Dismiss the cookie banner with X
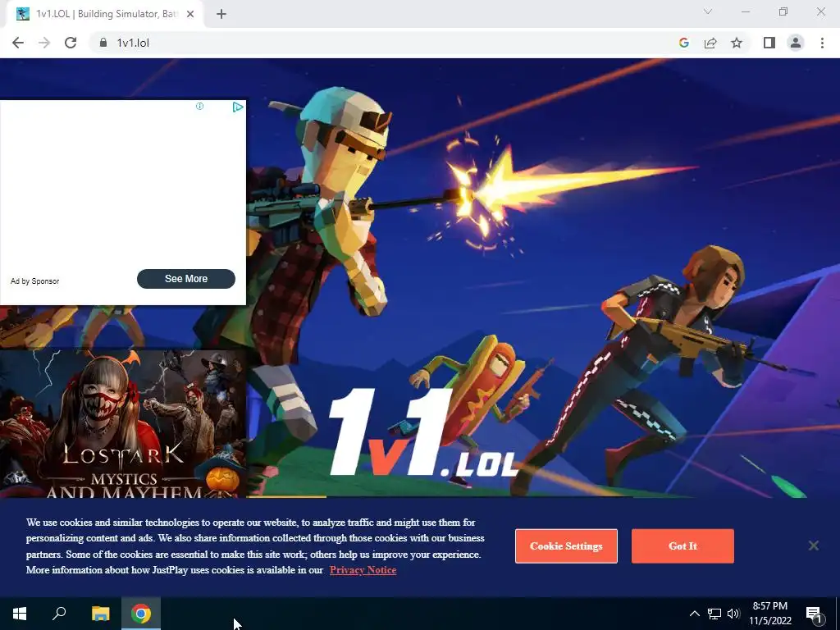This screenshot has height=630, width=840. point(813,546)
